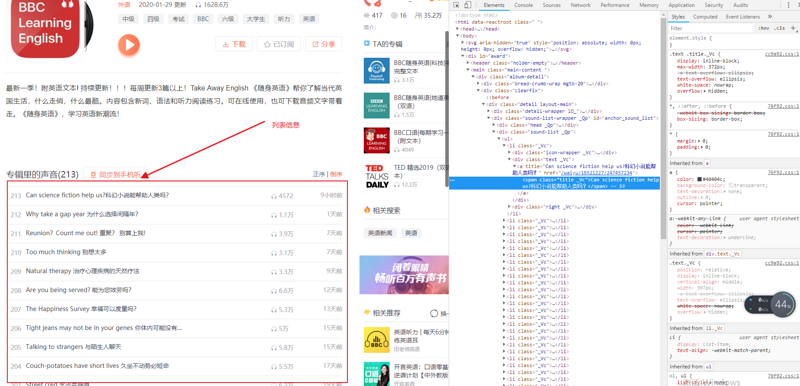Click the 英语新闻 related search tag
Image resolution: width=800 pixels, height=386 pixels.
coord(380,233)
